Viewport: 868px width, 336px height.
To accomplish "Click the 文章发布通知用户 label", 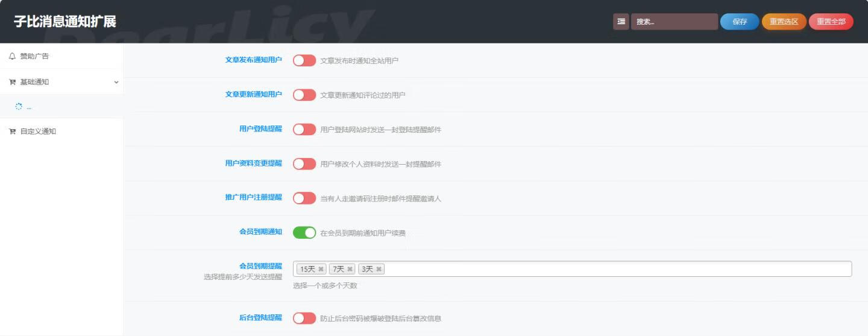I will click(253, 60).
